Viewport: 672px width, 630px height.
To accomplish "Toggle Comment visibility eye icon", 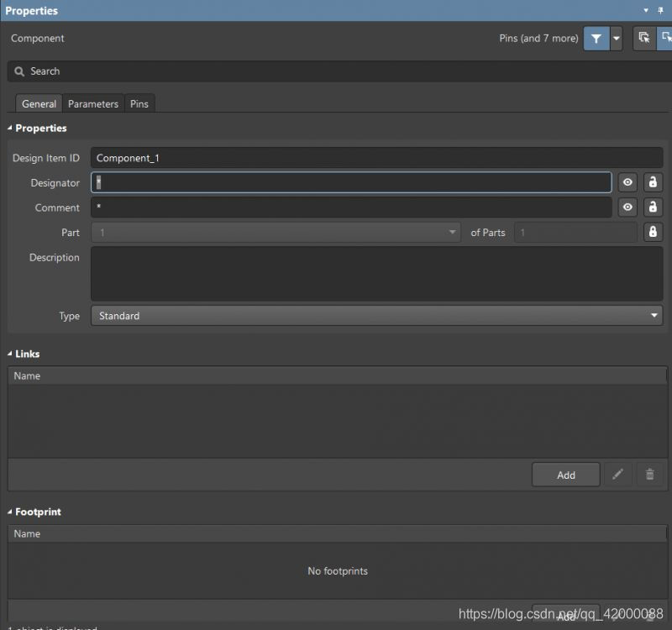I will (x=627, y=207).
